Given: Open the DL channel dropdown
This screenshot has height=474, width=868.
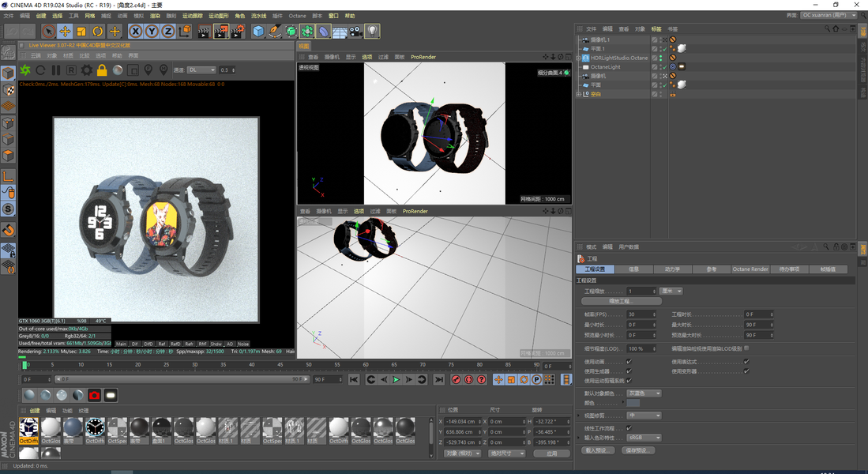Looking at the screenshot, I should click(x=201, y=70).
